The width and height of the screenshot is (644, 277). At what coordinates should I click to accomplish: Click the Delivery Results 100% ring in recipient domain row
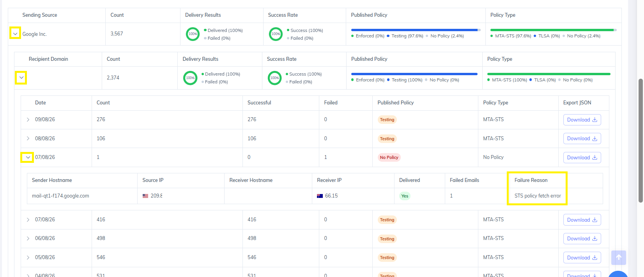coord(190,78)
